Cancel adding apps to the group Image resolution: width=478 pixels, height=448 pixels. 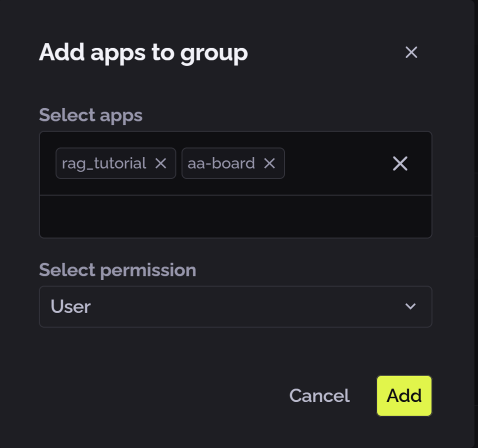319,396
